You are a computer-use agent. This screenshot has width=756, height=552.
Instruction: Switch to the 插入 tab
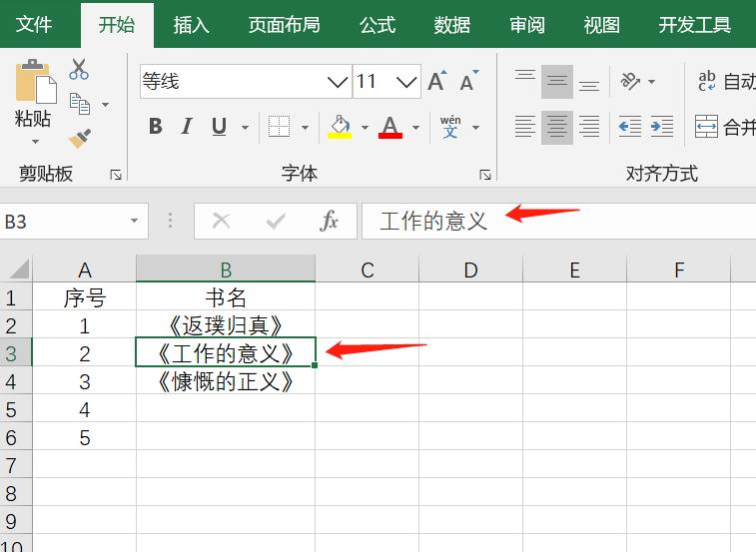click(x=192, y=24)
